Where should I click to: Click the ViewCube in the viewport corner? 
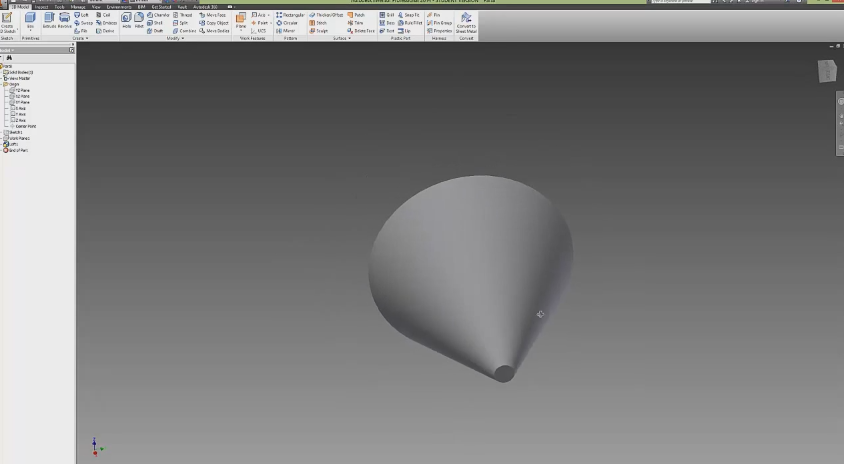pyautogui.click(x=827, y=71)
